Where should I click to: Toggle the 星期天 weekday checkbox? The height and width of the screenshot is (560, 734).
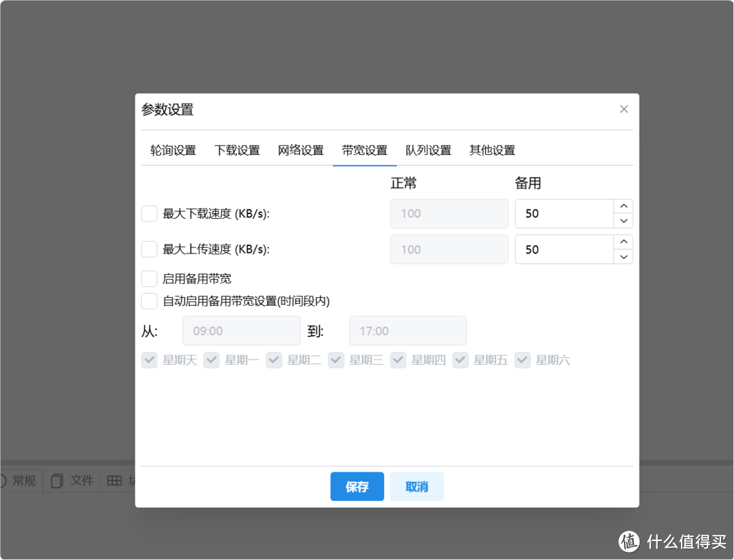149,360
